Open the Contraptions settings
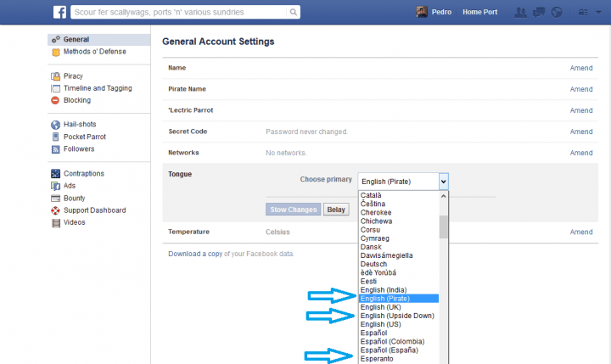611x364 pixels. (x=84, y=173)
